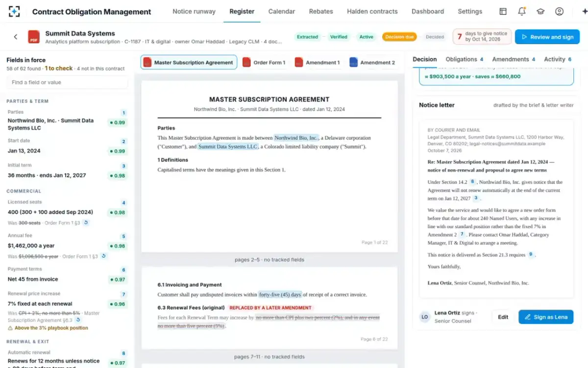Switch to the Amendments panel tab

pyautogui.click(x=514, y=59)
